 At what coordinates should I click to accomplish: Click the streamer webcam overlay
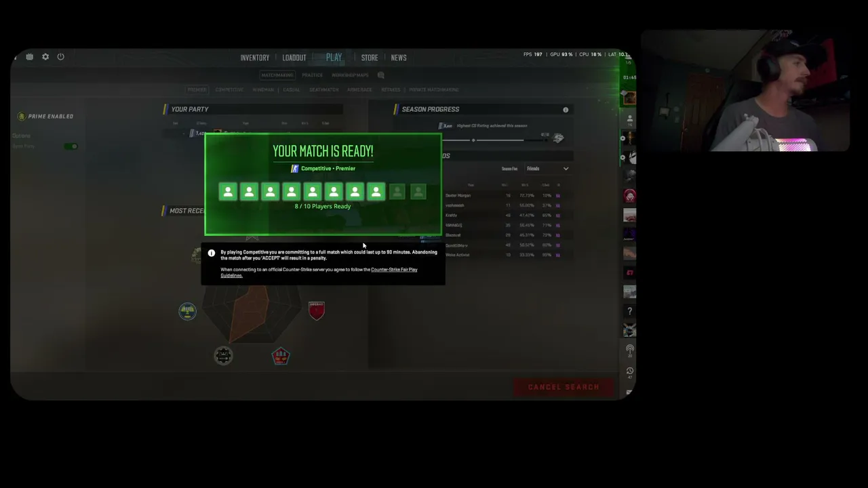pyautogui.click(x=745, y=90)
